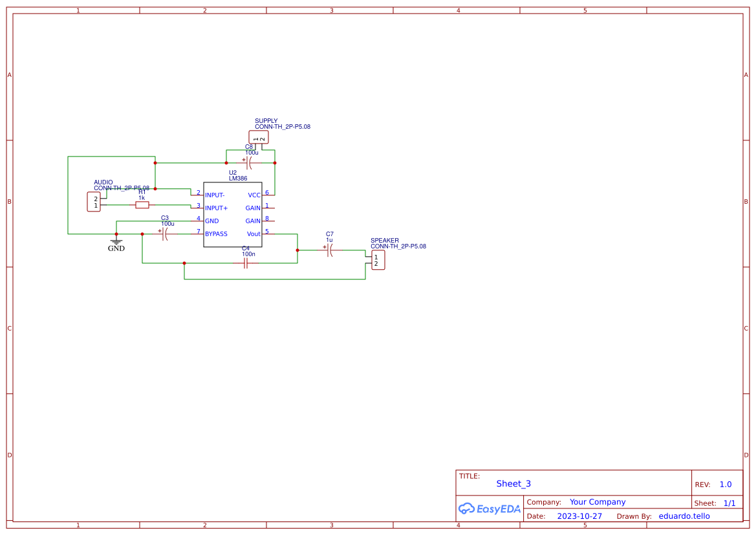756x535 pixels.
Task: Click the AUDIO connector symbol
Action: [x=94, y=202]
